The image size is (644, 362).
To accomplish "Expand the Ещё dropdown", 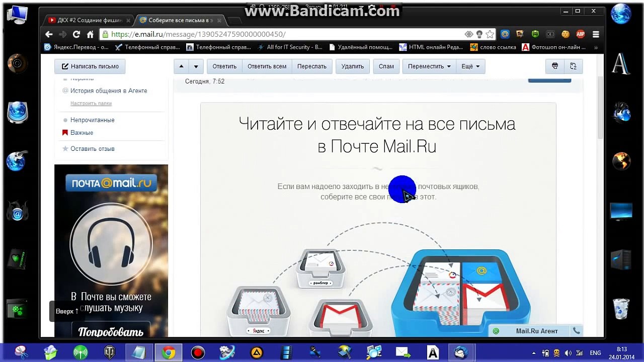I will click(470, 66).
